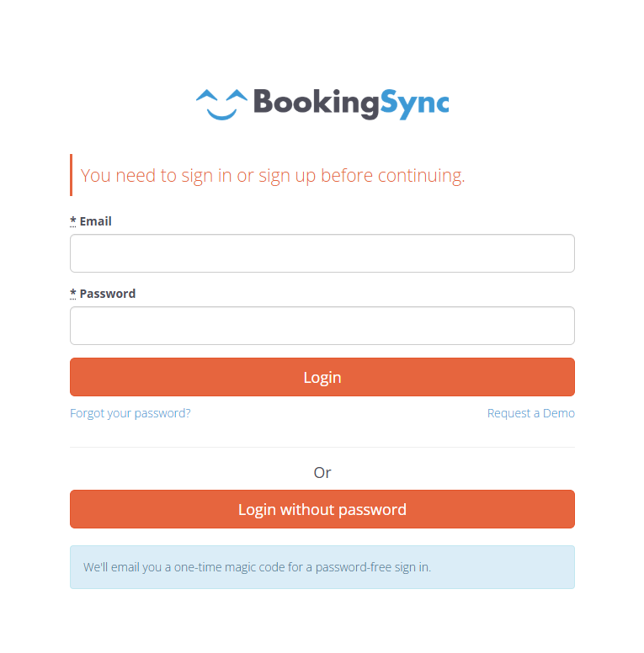Click the orange vertical bar of the alert

[x=72, y=175]
